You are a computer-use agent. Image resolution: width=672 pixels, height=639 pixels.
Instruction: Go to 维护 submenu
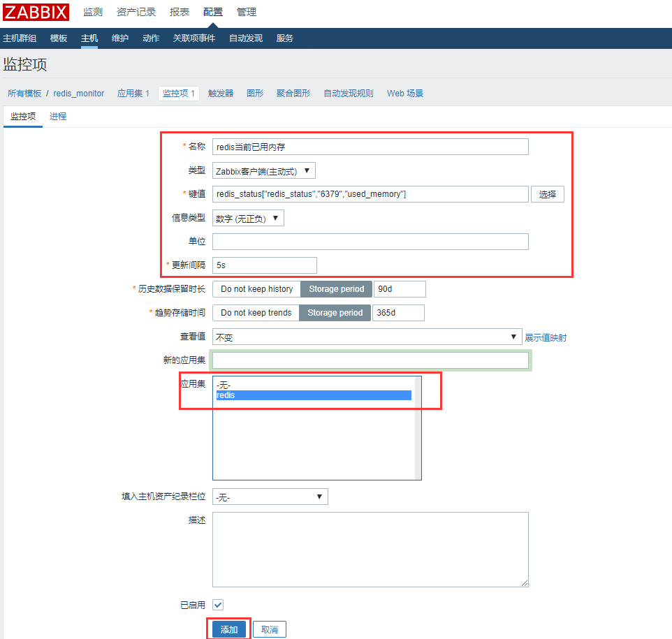[120, 38]
